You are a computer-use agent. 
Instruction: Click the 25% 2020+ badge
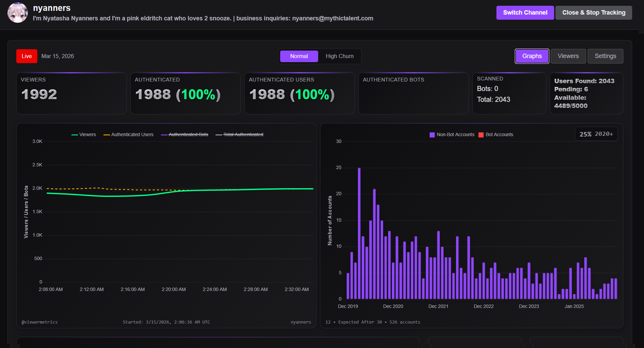(x=596, y=134)
